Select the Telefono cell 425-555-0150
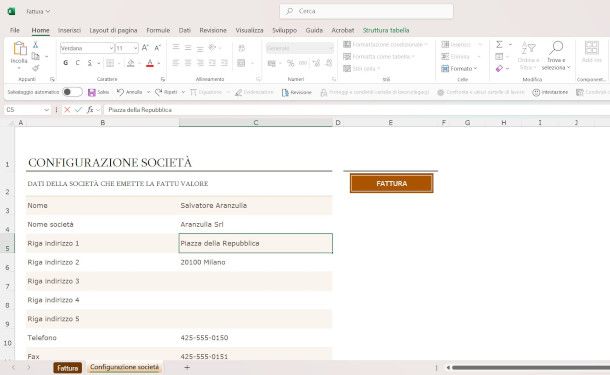Screen dimensions: 610x375 click(x=256, y=338)
